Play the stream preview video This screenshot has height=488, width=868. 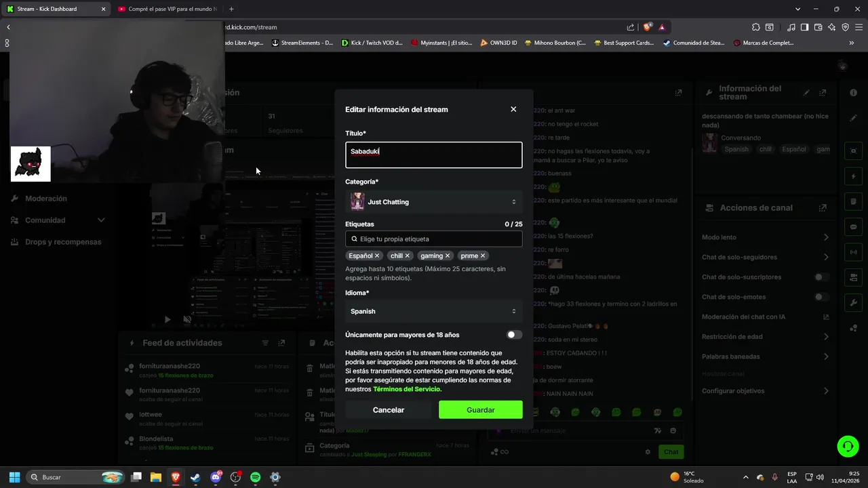point(167,319)
